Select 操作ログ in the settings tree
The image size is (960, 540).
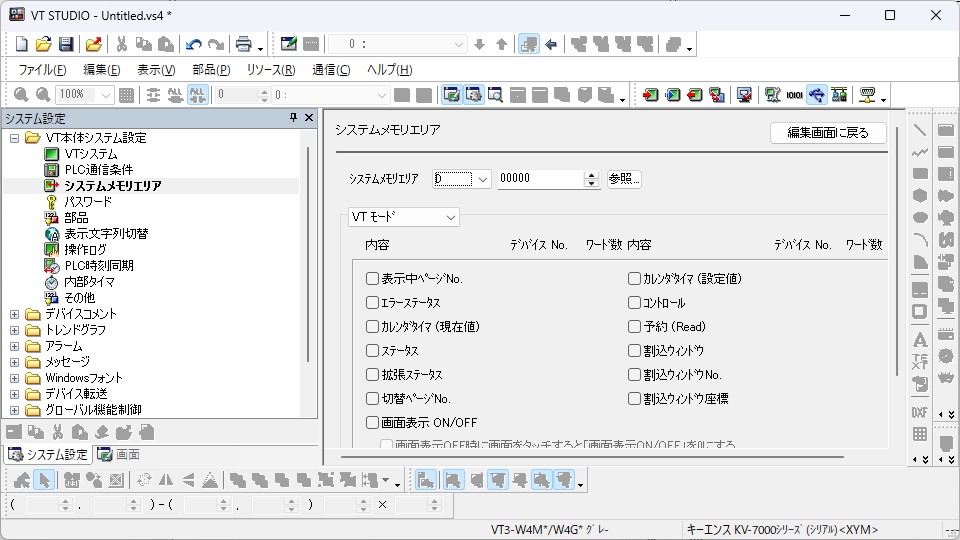[85, 250]
